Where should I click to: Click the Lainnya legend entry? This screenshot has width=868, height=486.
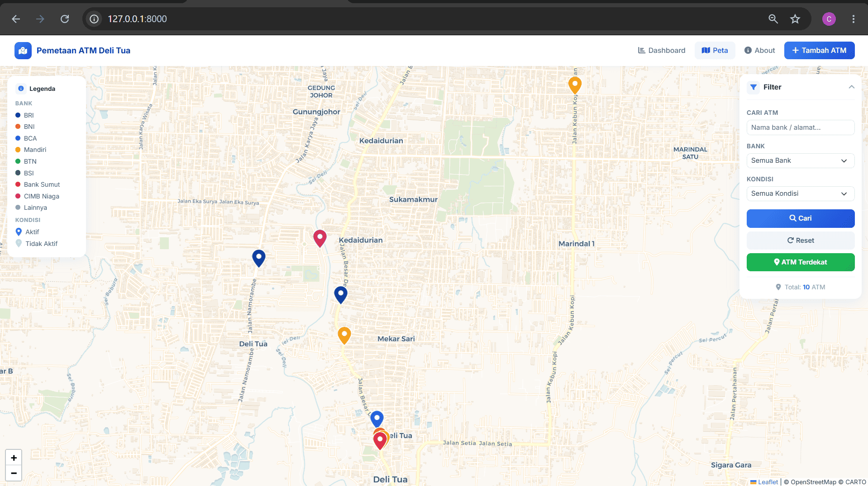point(31,208)
